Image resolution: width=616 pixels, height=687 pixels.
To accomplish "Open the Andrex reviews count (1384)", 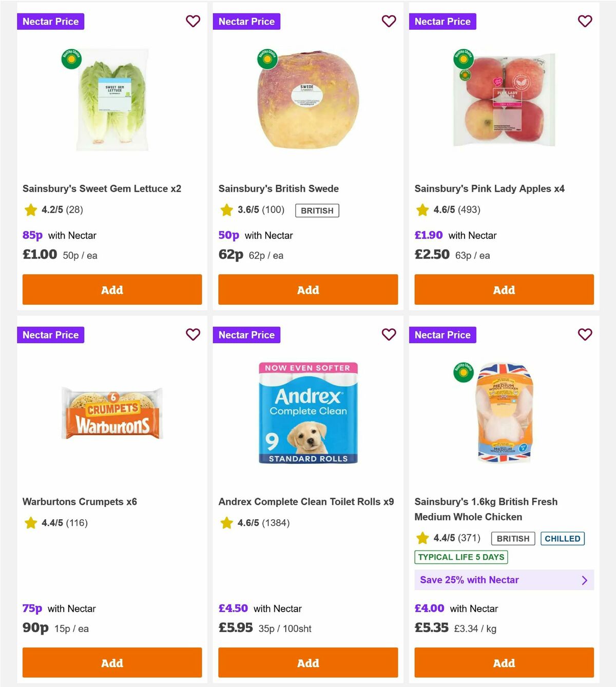I will (x=276, y=523).
